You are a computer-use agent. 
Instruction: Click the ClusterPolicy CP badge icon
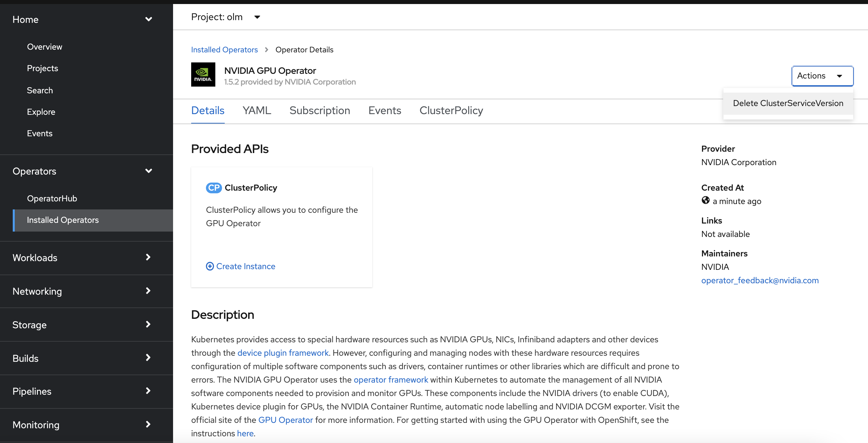pos(214,188)
